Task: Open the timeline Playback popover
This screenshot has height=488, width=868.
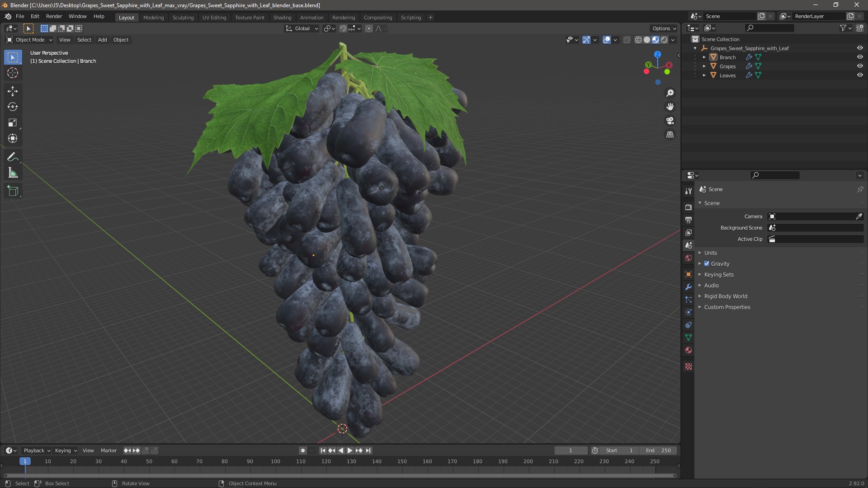Action: (37, 450)
